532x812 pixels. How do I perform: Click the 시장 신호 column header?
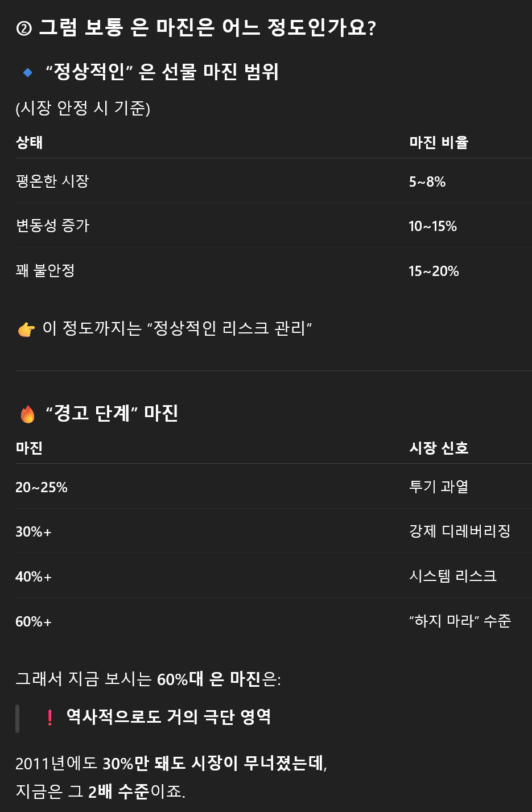(439, 448)
